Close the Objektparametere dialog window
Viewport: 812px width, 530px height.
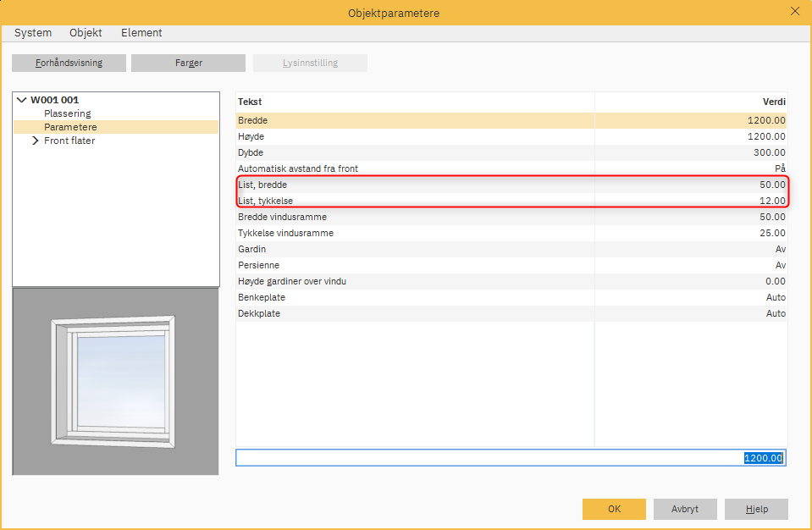[794, 12]
